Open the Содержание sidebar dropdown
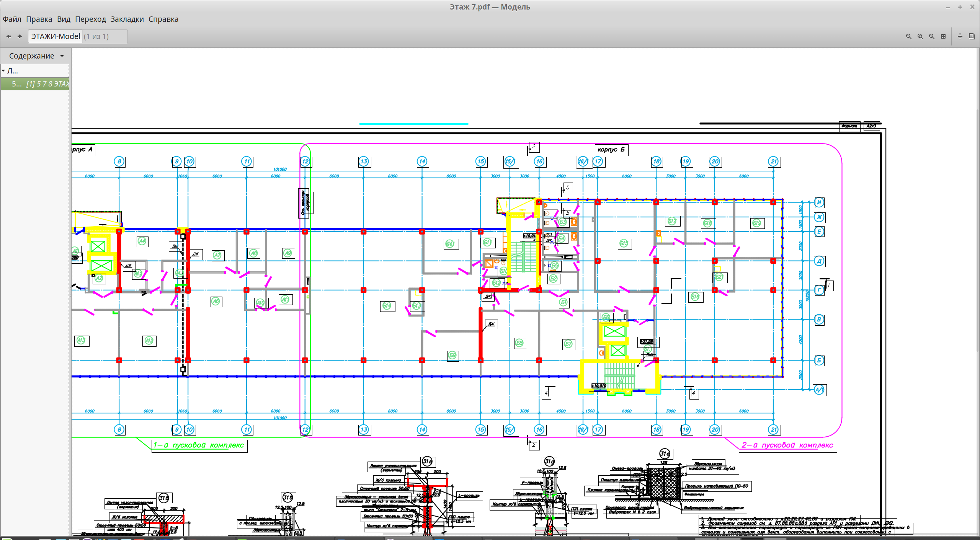Image resolution: width=980 pixels, height=540 pixels. pyautogui.click(x=36, y=56)
